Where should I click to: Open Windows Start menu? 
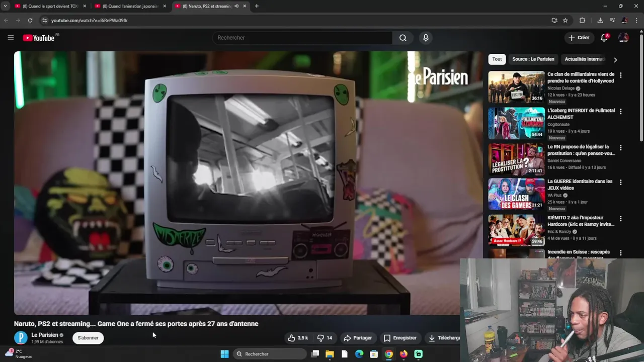[x=224, y=354]
